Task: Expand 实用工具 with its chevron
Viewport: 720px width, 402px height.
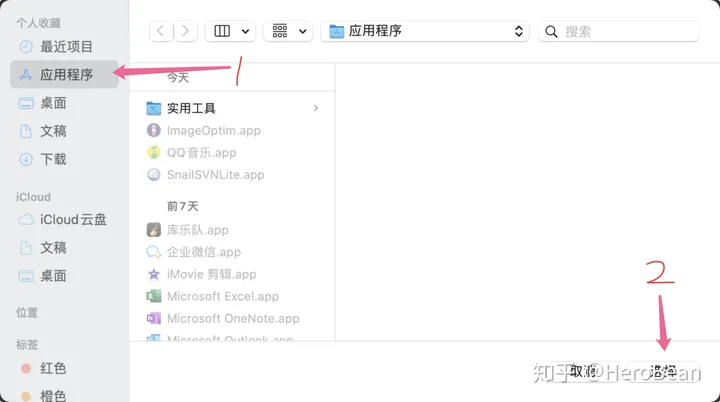Action: [315, 108]
